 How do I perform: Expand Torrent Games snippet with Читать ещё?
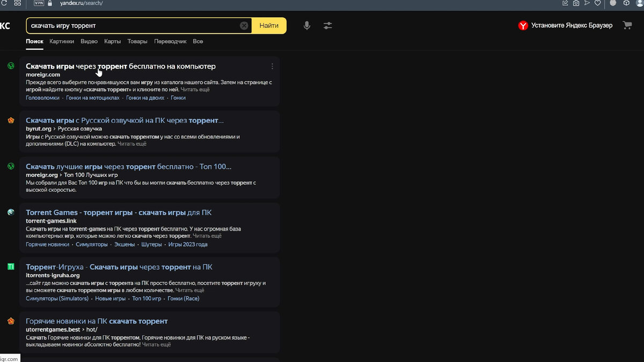(207, 236)
